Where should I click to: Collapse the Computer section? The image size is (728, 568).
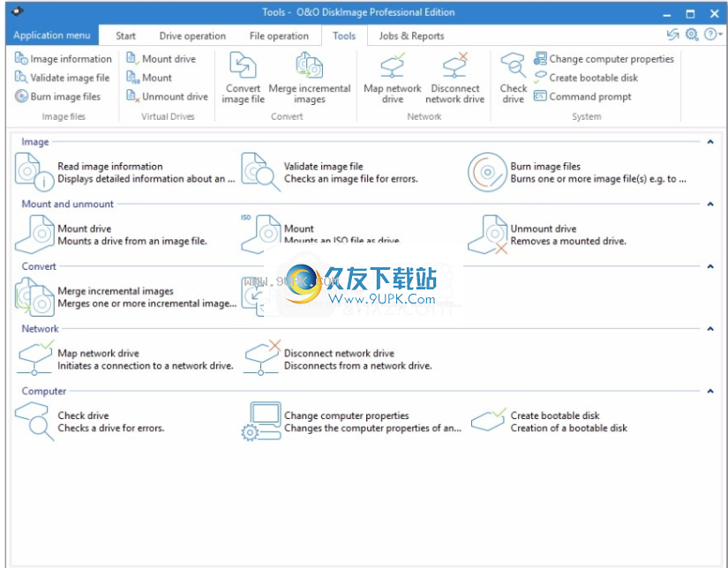click(709, 392)
